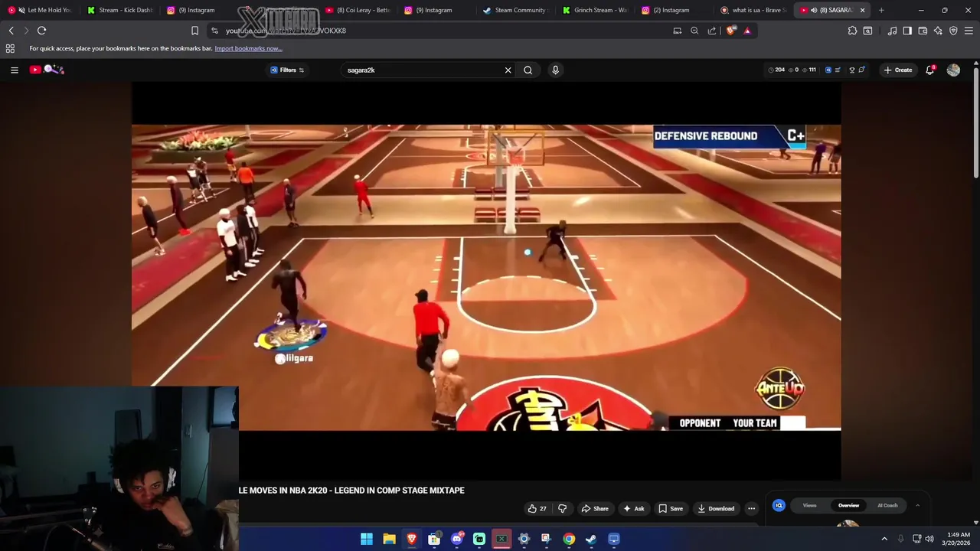Start voice search with the microphone

(555, 70)
